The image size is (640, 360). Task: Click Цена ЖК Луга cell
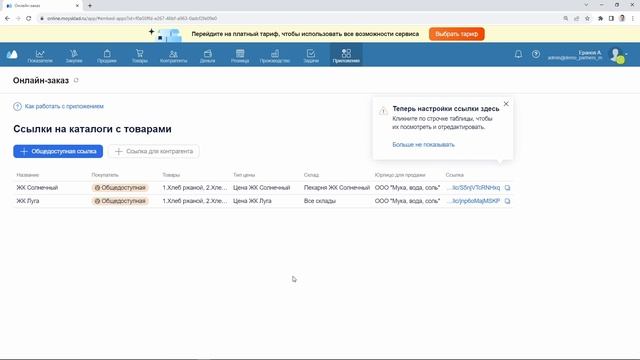pos(252,201)
